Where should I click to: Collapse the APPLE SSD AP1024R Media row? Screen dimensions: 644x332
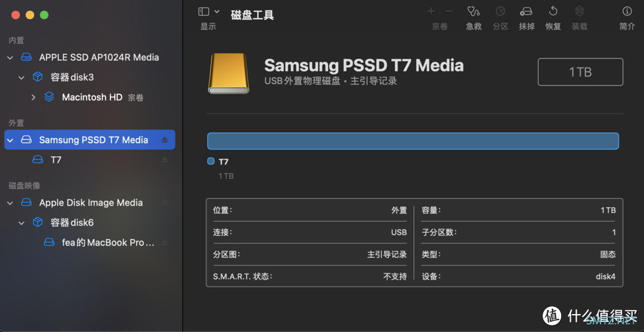pyautogui.click(x=10, y=57)
